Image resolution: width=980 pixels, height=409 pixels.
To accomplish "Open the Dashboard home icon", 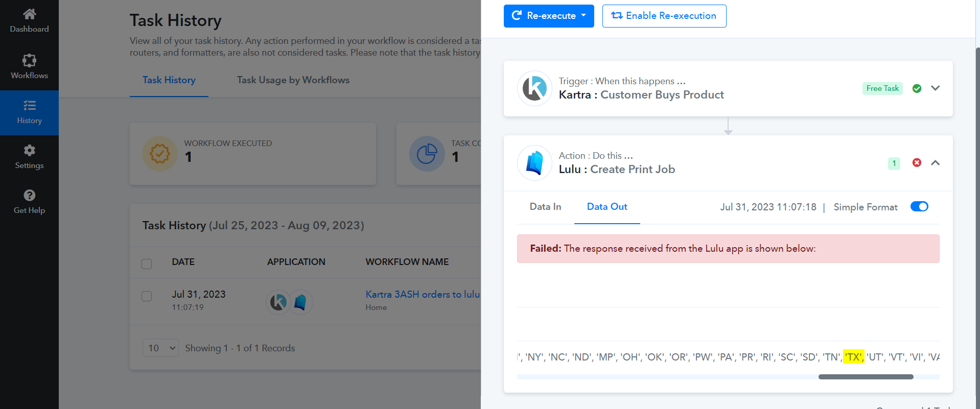I will [29, 14].
